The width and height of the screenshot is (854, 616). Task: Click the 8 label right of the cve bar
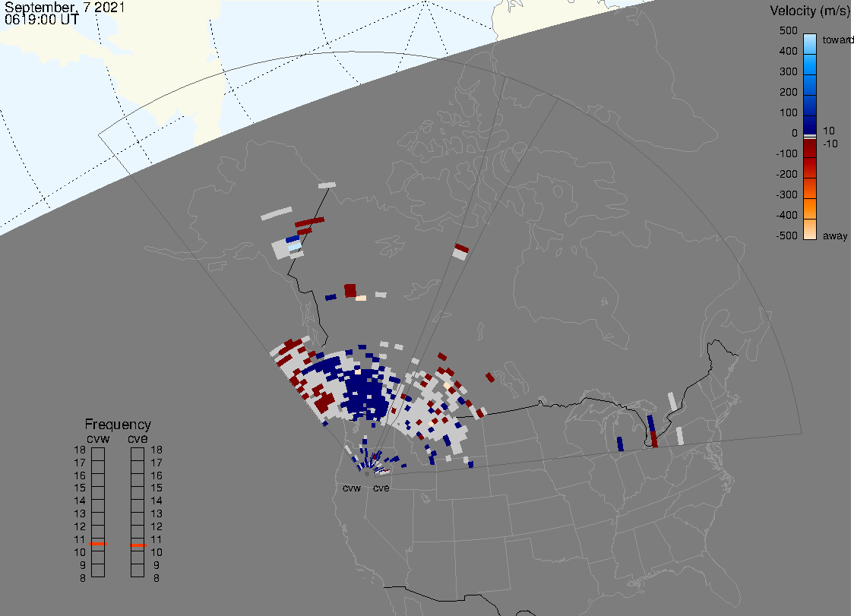157,578
